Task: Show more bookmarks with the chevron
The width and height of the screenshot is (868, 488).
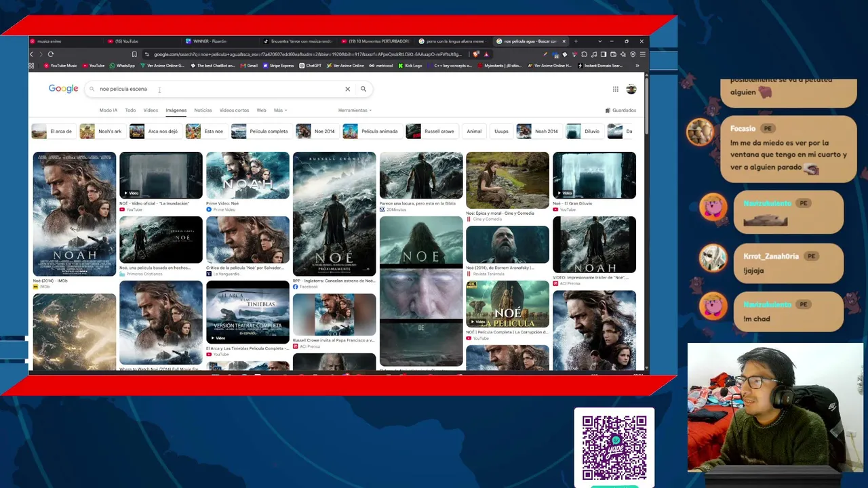Action: 637,66
